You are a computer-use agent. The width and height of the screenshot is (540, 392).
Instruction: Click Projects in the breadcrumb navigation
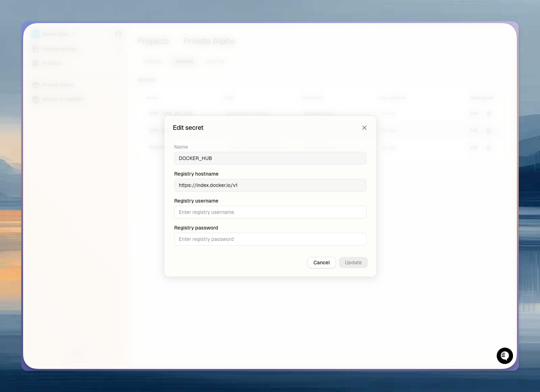tap(153, 41)
